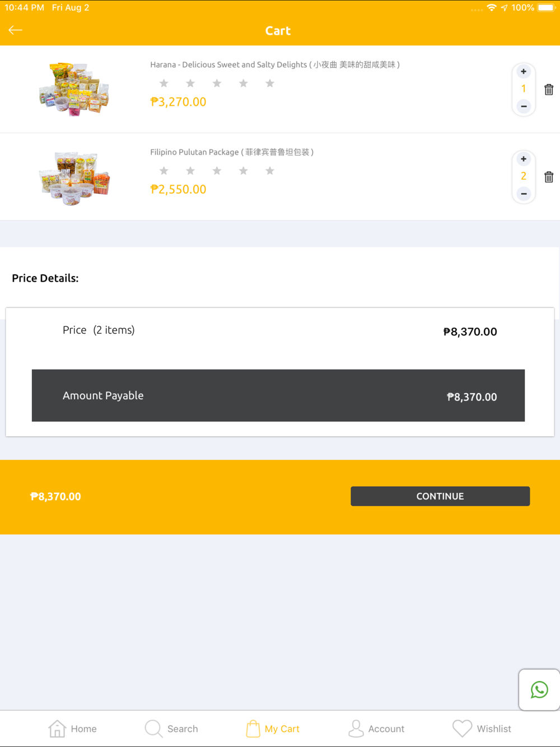Select the My Cart tab

click(x=273, y=729)
